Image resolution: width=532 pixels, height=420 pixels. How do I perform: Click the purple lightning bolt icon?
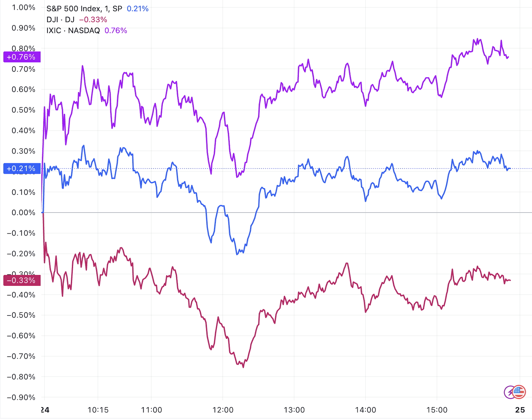pyautogui.click(x=509, y=393)
